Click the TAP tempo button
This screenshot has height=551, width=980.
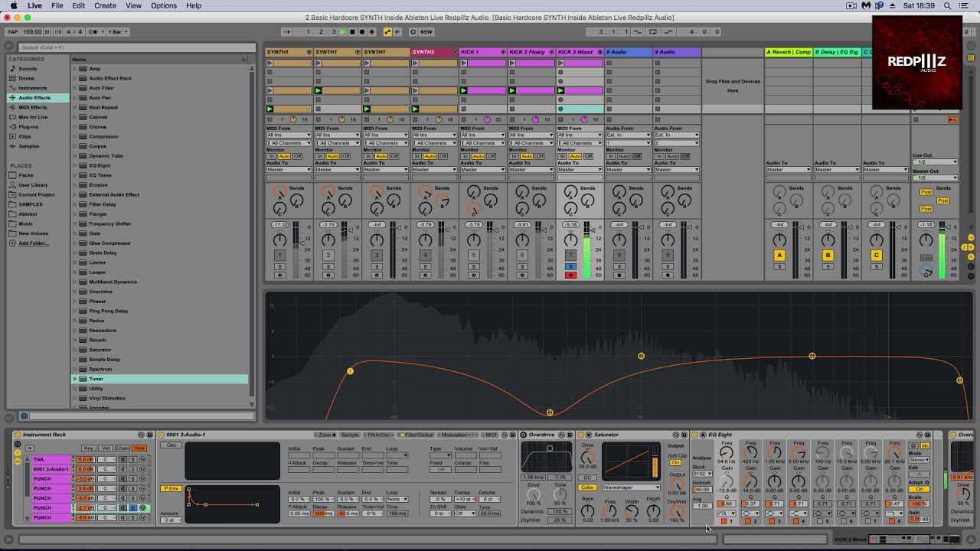(12, 31)
